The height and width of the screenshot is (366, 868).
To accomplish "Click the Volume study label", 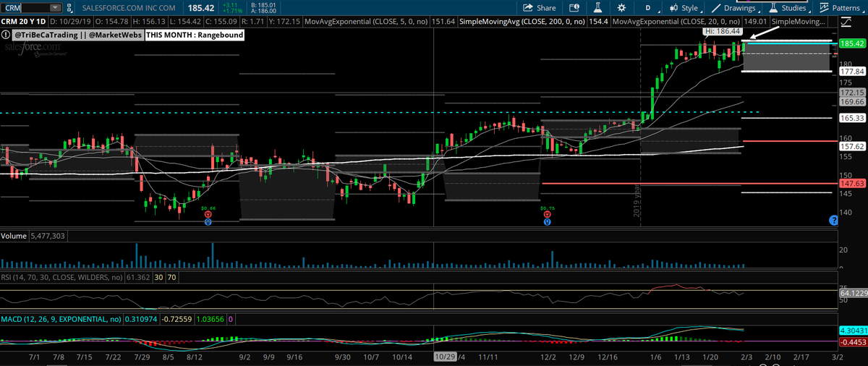I will [14, 236].
